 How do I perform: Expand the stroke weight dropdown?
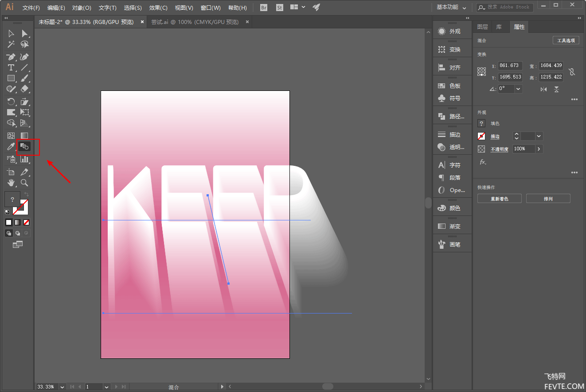539,136
